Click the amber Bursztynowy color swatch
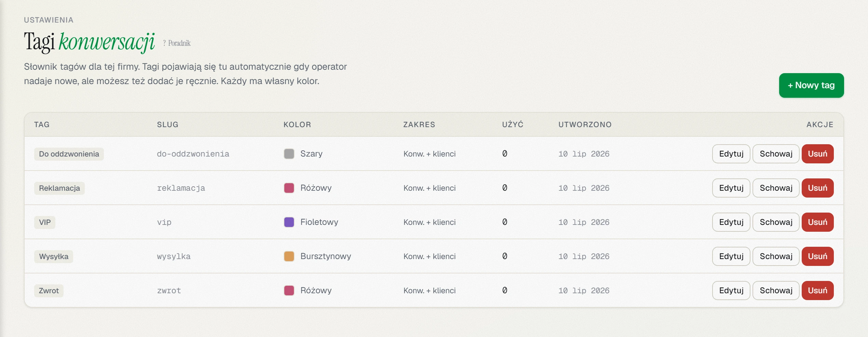Screen dimensions: 868x337 (289, 256)
